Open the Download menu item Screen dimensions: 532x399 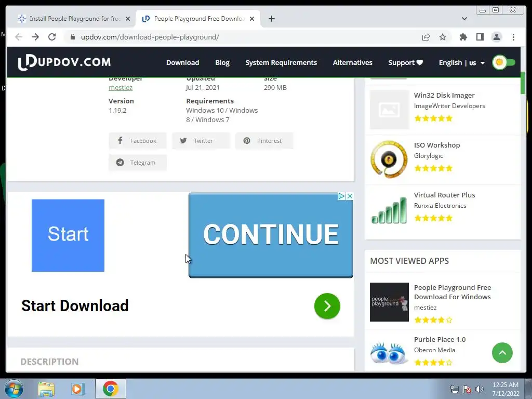tap(182, 63)
